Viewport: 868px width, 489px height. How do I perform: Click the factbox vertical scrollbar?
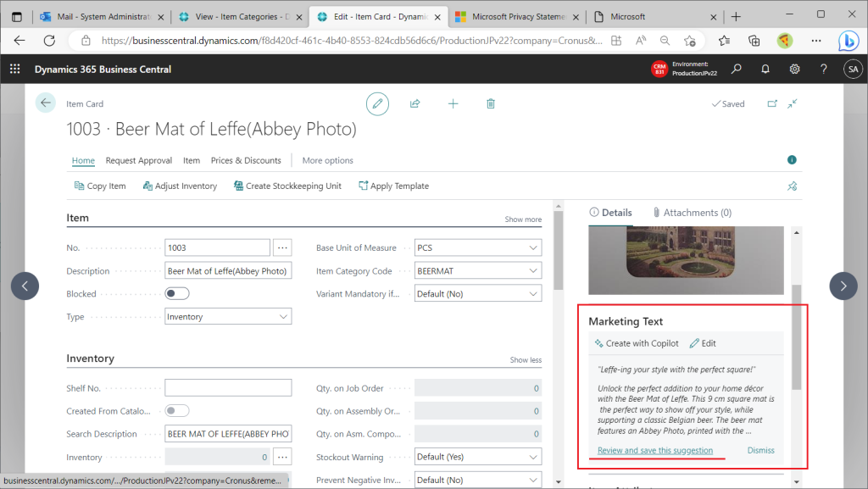pyautogui.click(x=795, y=339)
